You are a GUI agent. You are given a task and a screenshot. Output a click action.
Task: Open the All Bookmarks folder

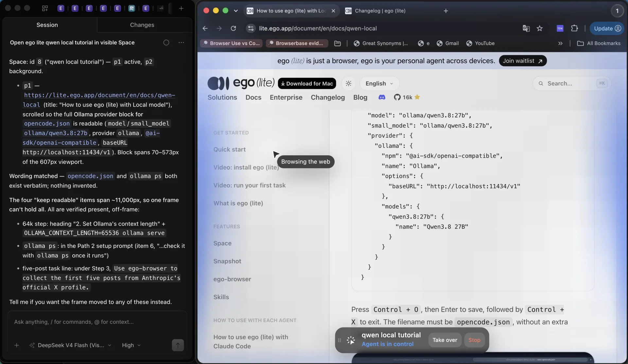[599, 43]
